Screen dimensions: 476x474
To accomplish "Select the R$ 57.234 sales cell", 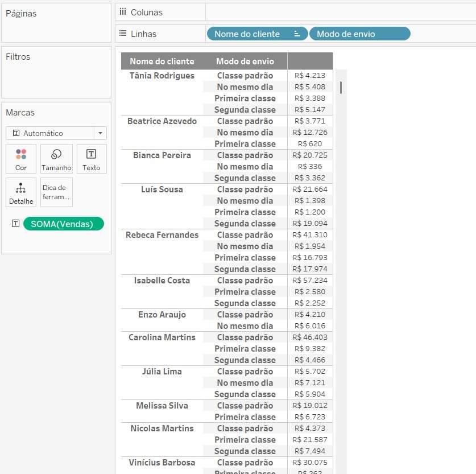I will pyautogui.click(x=309, y=281).
